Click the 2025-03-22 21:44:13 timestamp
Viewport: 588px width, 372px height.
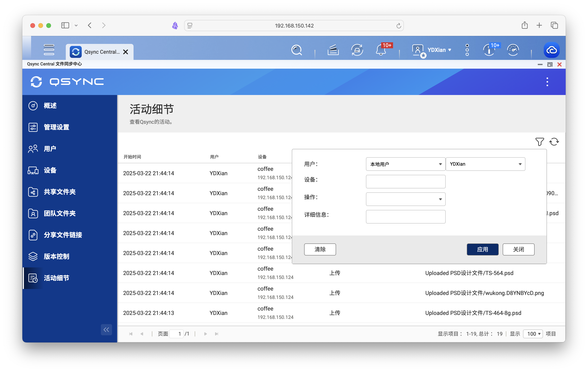pos(148,313)
